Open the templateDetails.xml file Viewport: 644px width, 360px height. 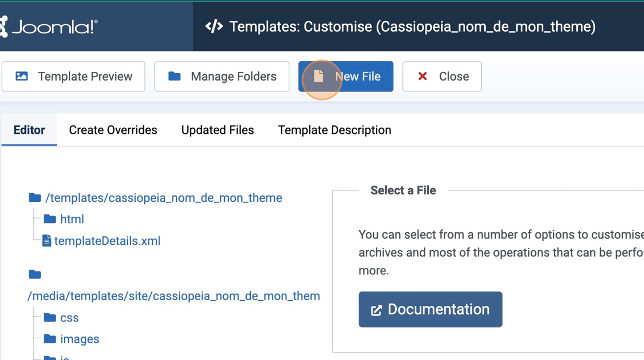click(107, 241)
